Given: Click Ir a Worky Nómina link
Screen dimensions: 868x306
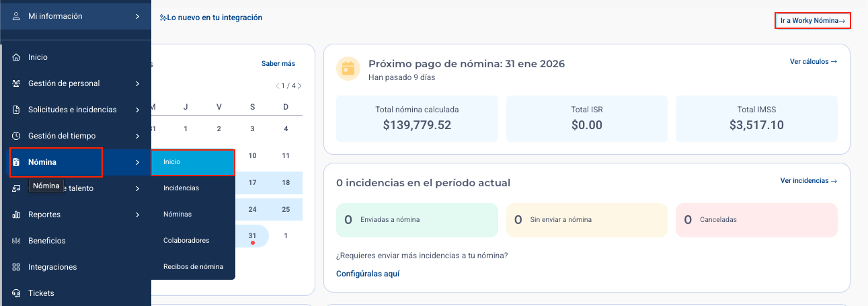Looking at the screenshot, I should coord(813,21).
